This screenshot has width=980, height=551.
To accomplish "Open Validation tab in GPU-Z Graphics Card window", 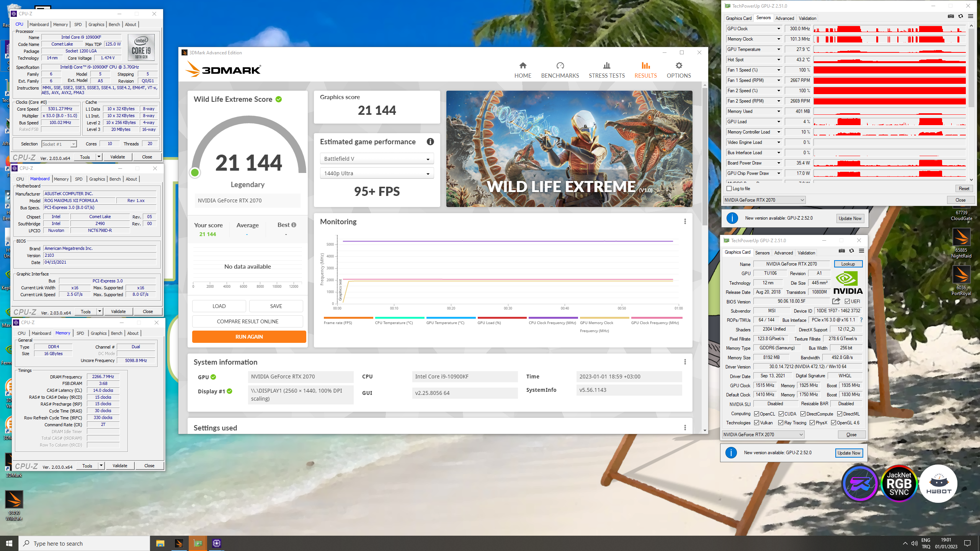I will (x=806, y=253).
